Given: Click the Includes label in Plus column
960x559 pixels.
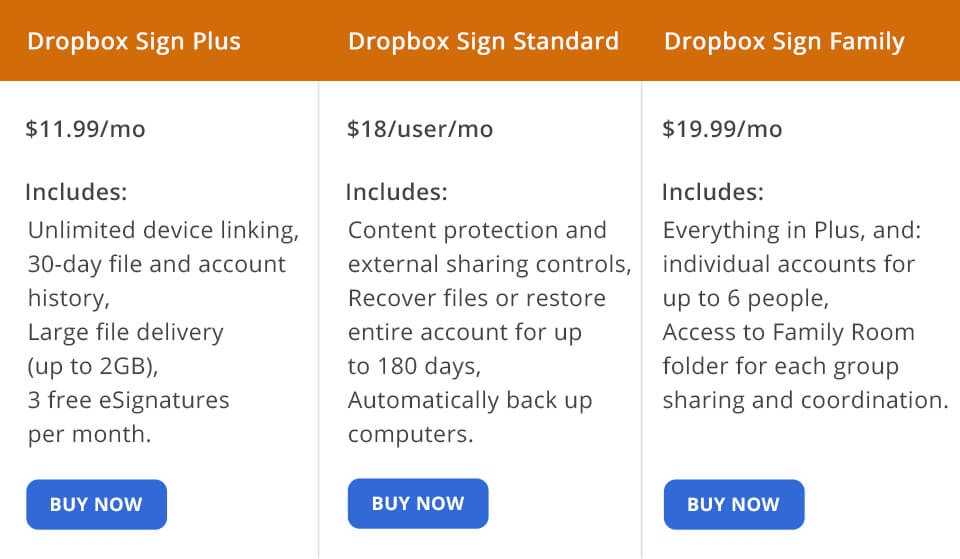Looking at the screenshot, I should click(76, 192).
